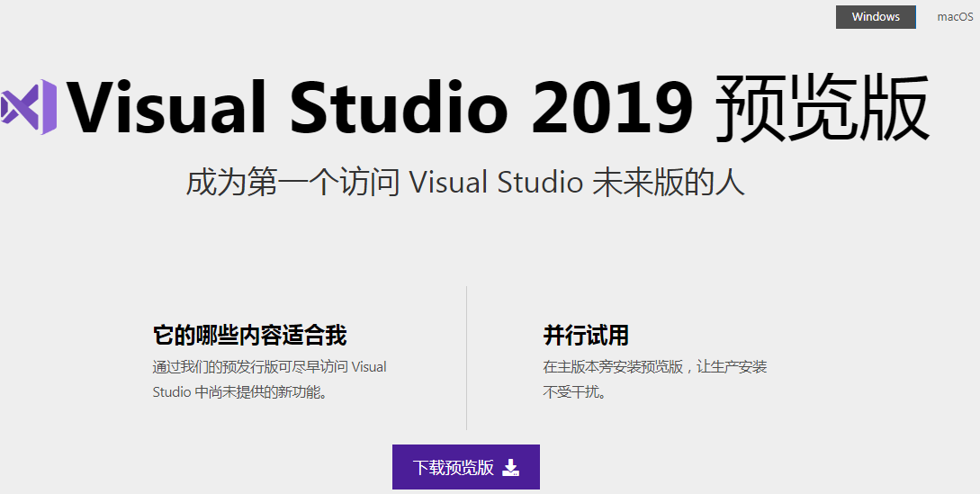
Task: Click the purple Visual Studio logo
Action: coord(29,107)
